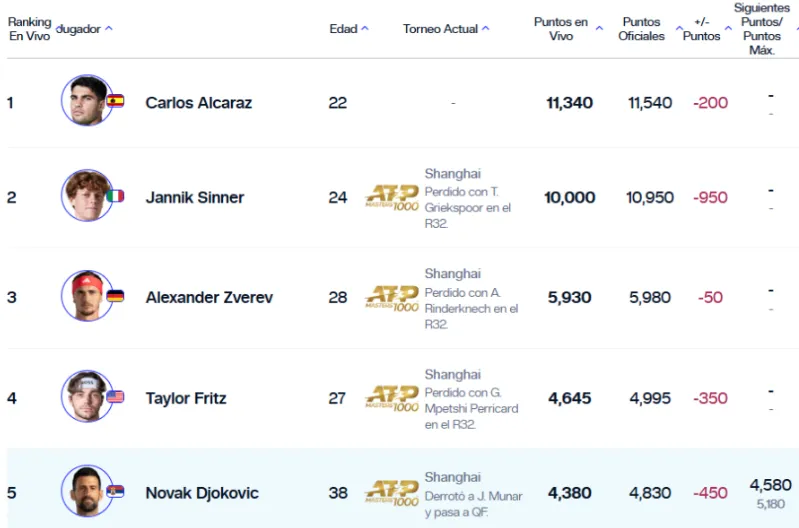Click the Italy flag beside Sinner

[x=115, y=196]
